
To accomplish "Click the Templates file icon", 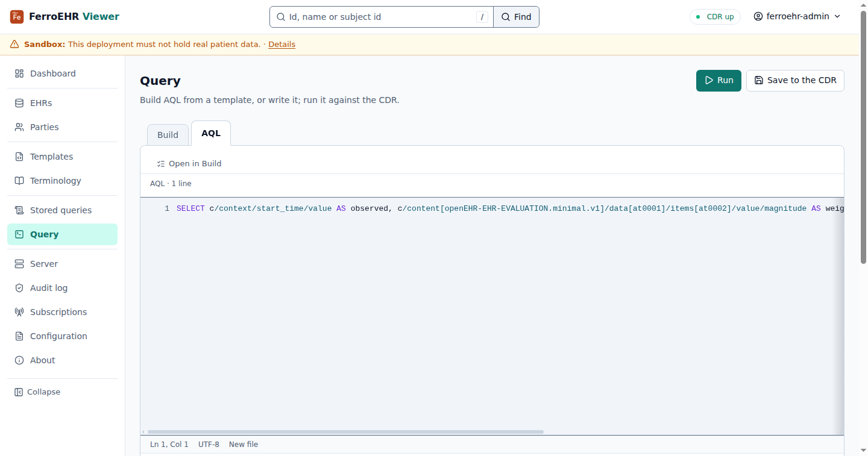I will pyautogui.click(x=19, y=157).
